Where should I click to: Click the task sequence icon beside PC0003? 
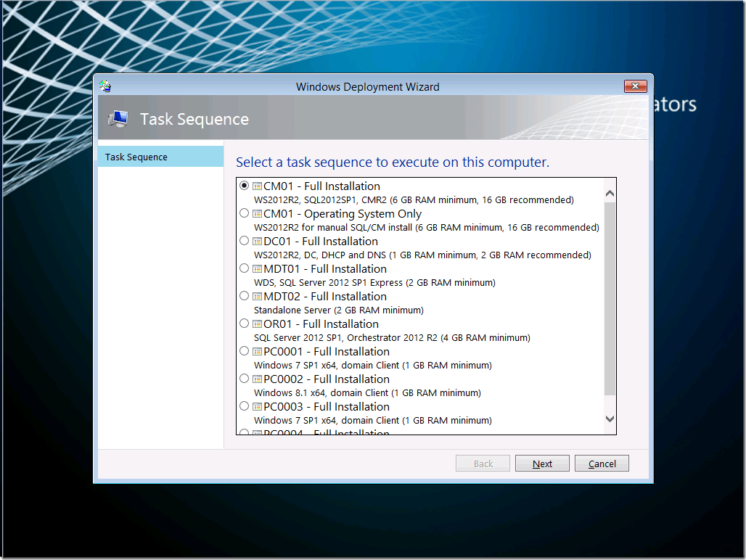(x=258, y=406)
